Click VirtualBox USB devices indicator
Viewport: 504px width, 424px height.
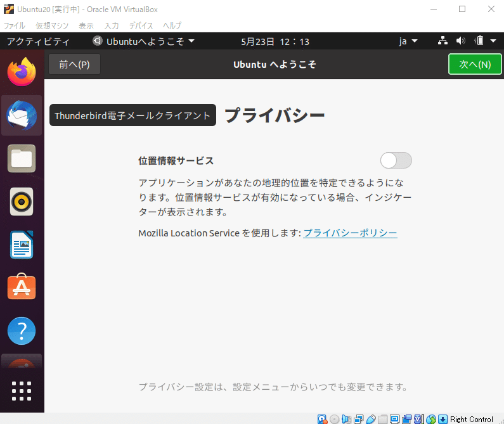(371, 419)
